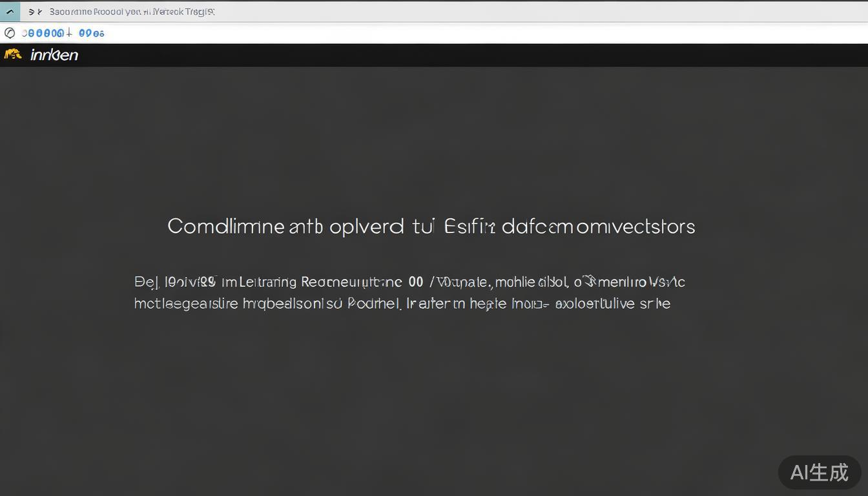Click the "AI生成" badge in bottom-right corner
The image size is (868, 496).
point(819,472)
